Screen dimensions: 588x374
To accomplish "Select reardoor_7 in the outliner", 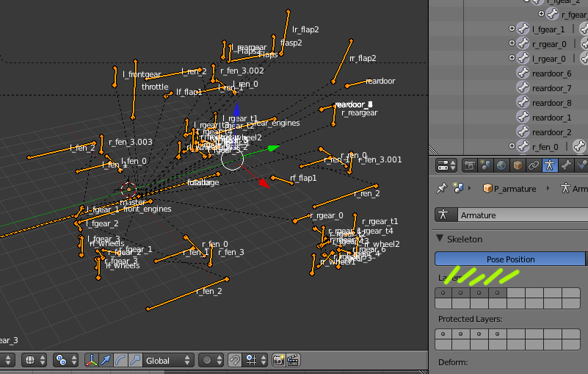I will click(x=551, y=88).
